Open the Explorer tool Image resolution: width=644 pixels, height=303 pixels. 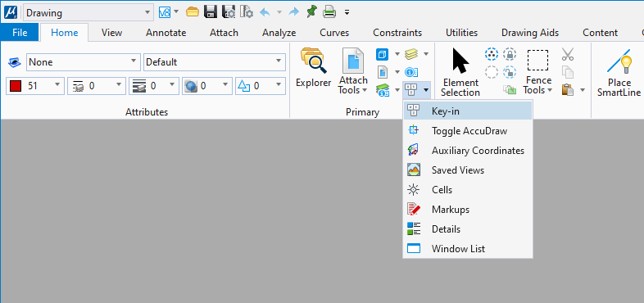(x=313, y=68)
